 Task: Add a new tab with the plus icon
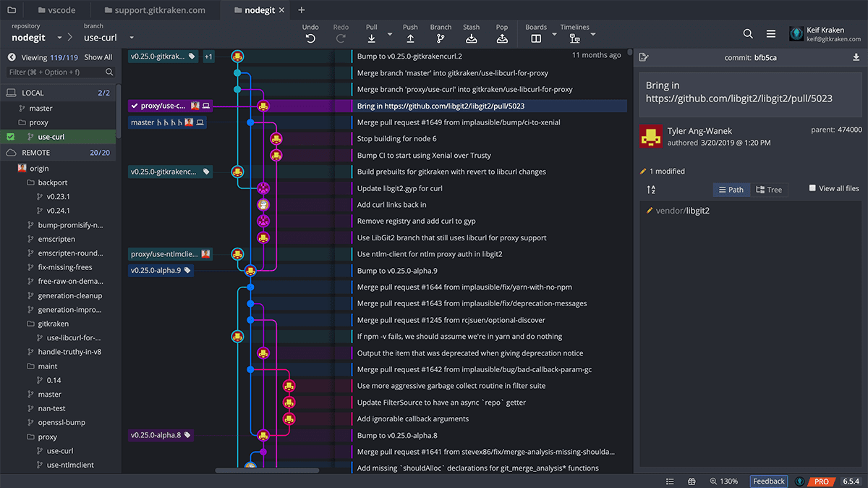(x=302, y=10)
